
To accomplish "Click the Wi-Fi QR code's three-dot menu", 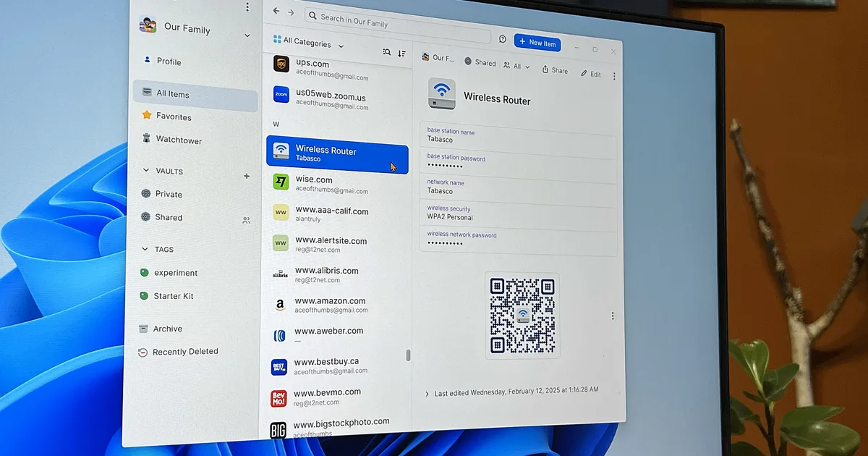I will click(x=613, y=316).
